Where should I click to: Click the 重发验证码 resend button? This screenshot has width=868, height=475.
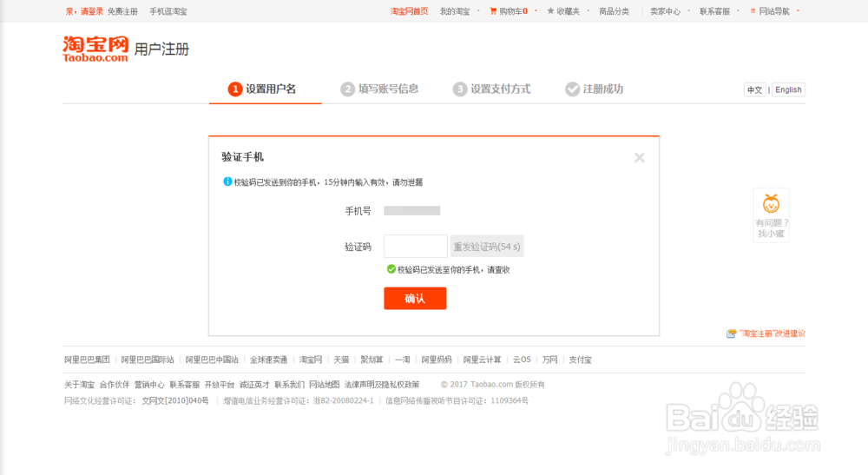pos(487,247)
